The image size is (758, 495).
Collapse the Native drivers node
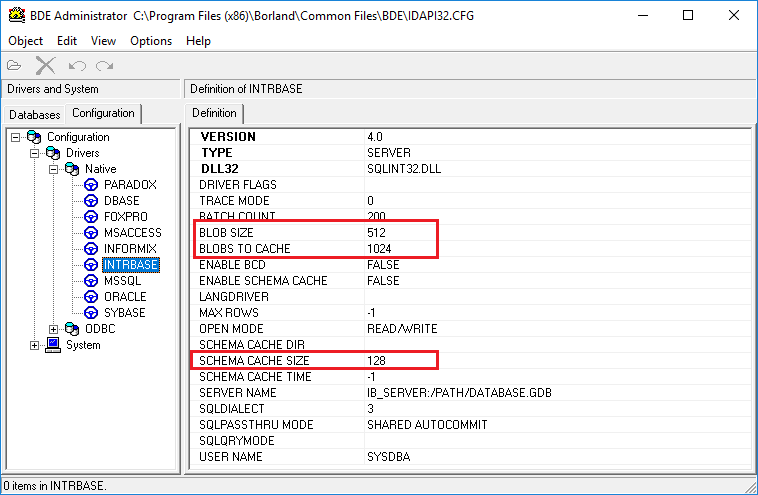(x=53, y=169)
